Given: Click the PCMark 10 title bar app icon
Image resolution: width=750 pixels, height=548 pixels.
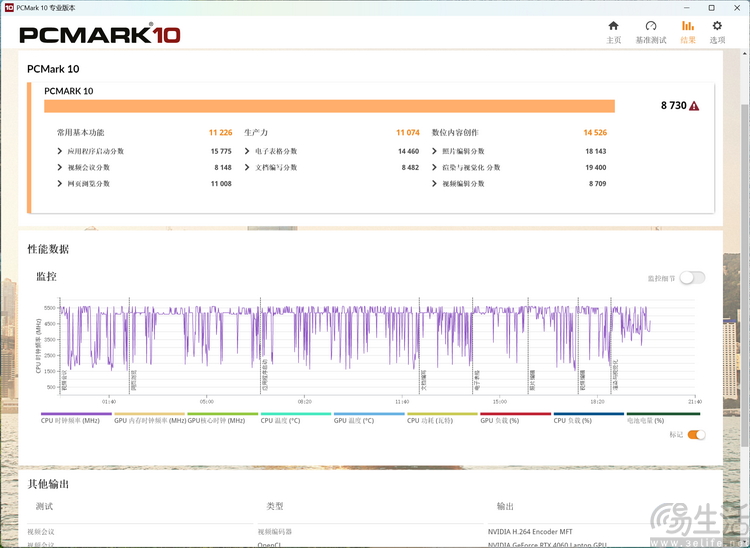Looking at the screenshot, I should coord(9,8).
